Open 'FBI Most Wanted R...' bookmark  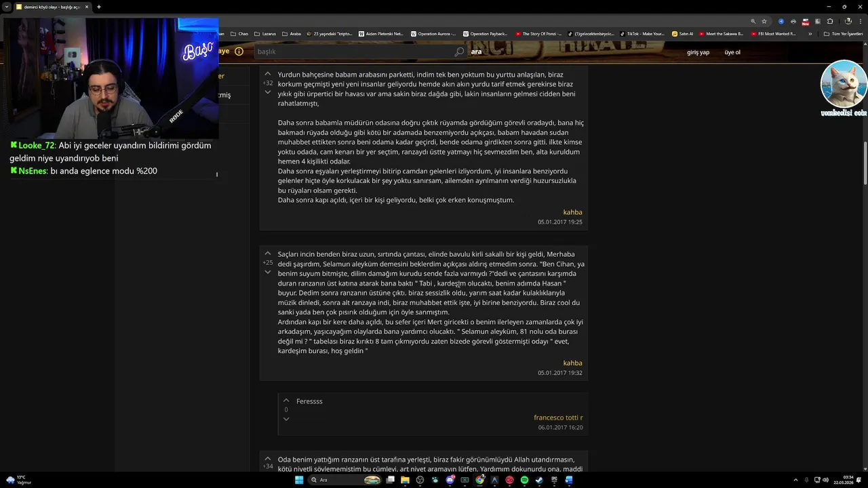click(x=774, y=33)
